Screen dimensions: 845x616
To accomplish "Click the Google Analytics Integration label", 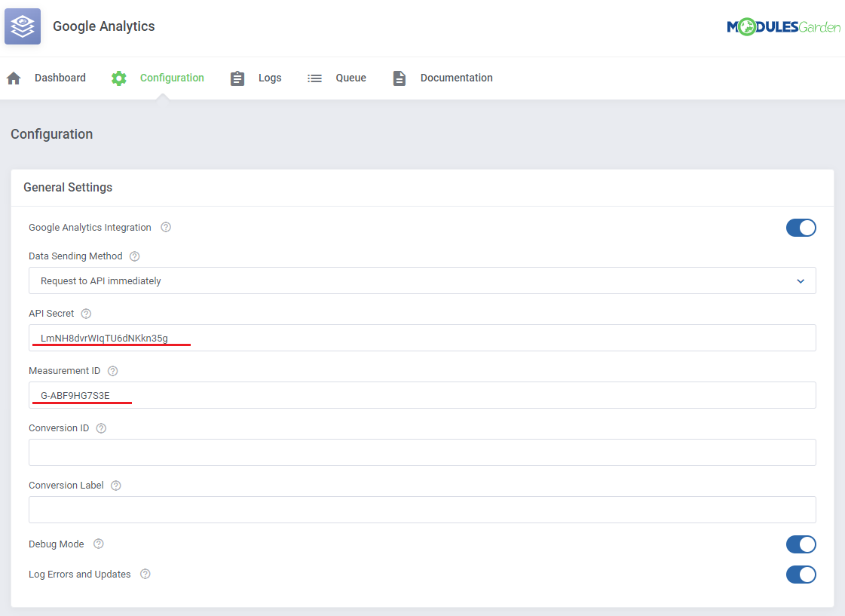I will [90, 228].
